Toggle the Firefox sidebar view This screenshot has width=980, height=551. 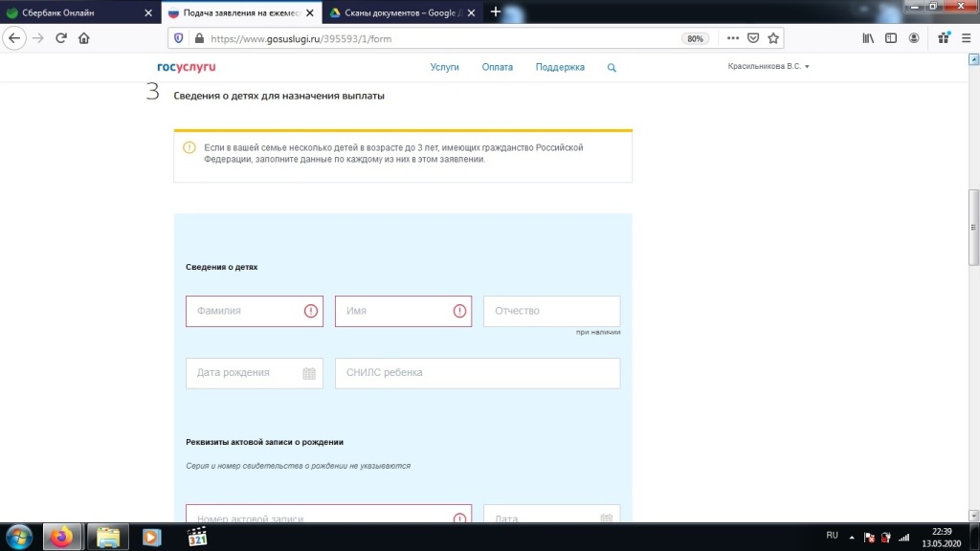[891, 38]
